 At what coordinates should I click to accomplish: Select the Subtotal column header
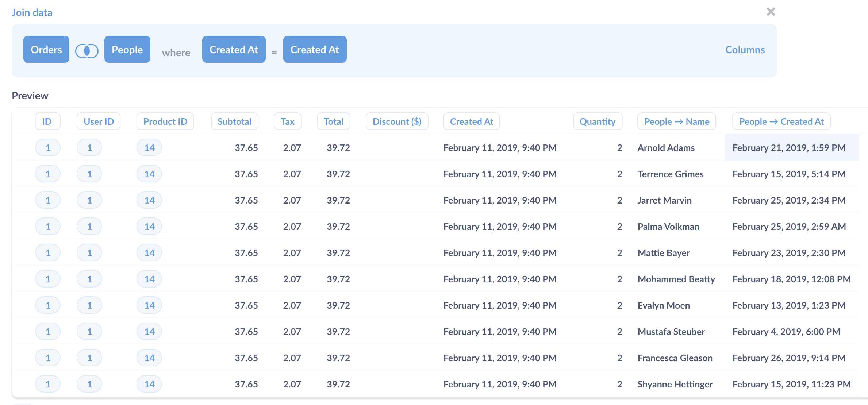coord(234,121)
